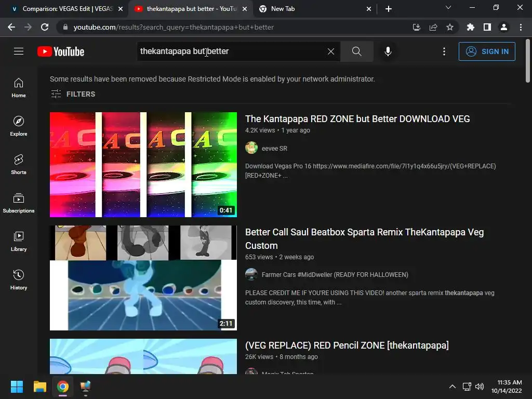Open Better Call Saul Beatbox Sparta Remix title

coord(364,238)
